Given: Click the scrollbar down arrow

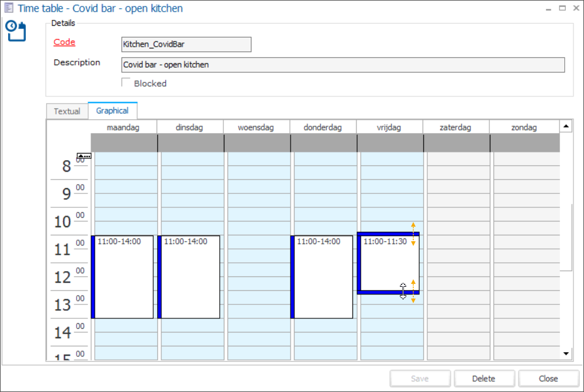Looking at the screenshot, I should pos(565,353).
